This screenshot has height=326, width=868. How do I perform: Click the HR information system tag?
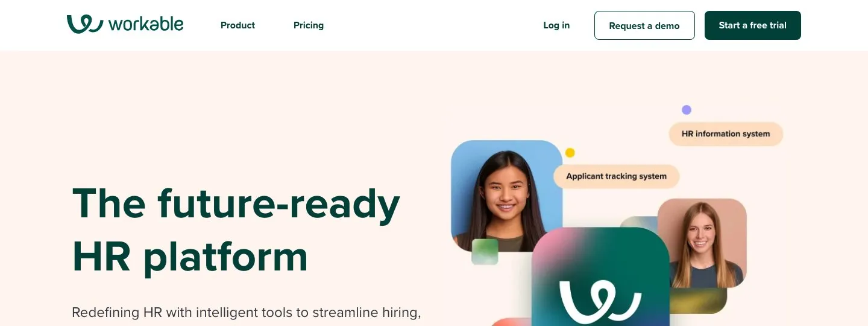(x=726, y=134)
